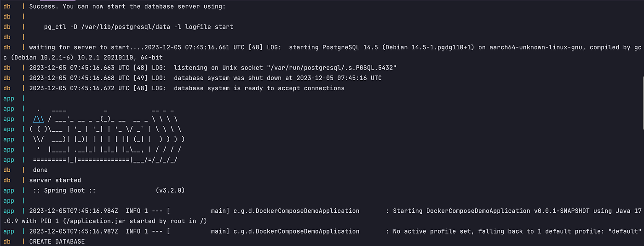This screenshot has height=246, width=644.
Task: Click the 2023-12-05T07:45:16.987Z timestamp
Action: pyautogui.click(x=74, y=231)
